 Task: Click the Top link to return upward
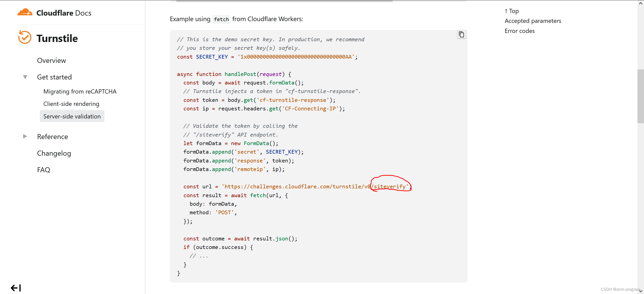512,11
